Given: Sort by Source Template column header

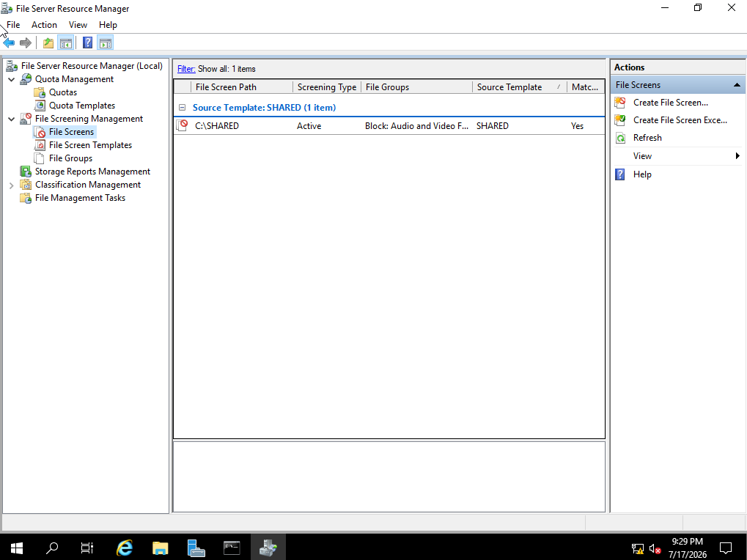Looking at the screenshot, I should [x=519, y=86].
